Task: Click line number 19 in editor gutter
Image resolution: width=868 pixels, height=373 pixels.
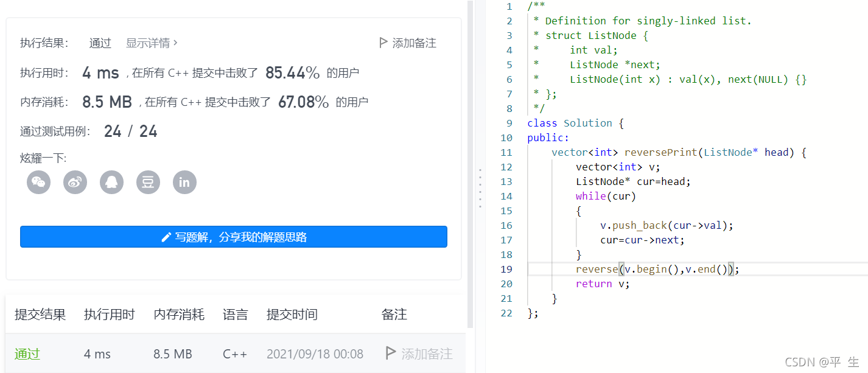Action: coord(508,269)
